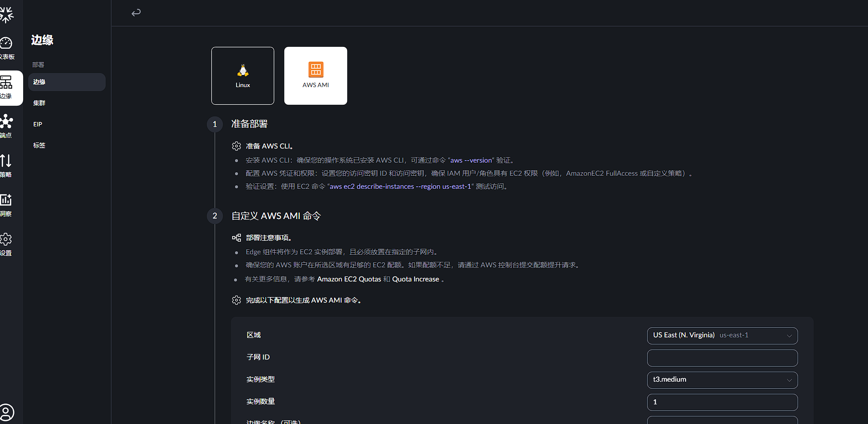Expand the 区域 region dropdown

(x=722, y=336)
